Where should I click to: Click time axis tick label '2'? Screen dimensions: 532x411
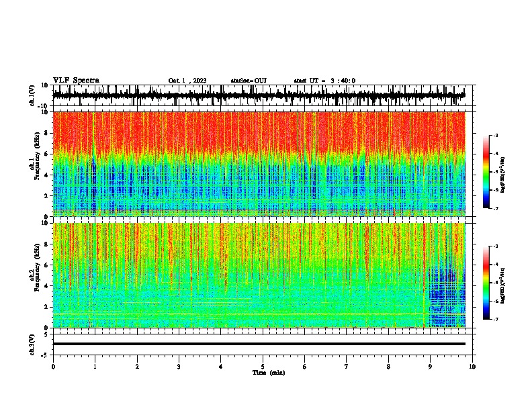[x=137, y=367]
